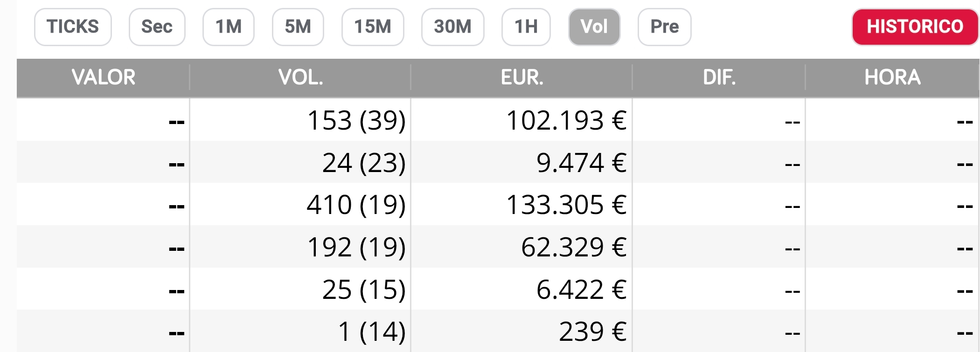
Task: Sort by the VOL. column header
Action: click(300, 77)
